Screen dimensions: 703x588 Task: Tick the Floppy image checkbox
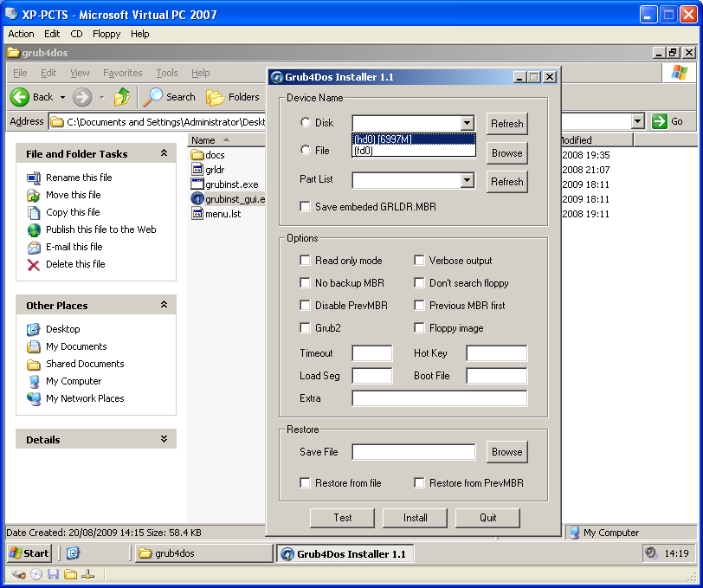point(419,328)
